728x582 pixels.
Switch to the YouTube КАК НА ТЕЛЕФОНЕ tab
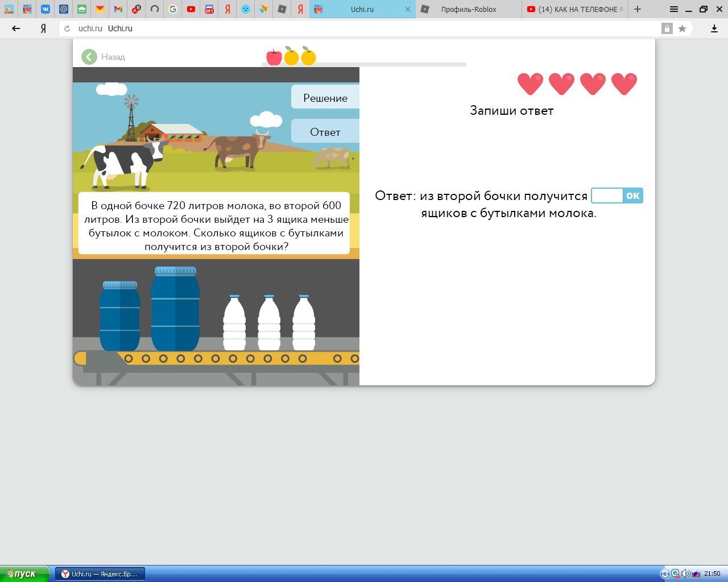(574, 9)
